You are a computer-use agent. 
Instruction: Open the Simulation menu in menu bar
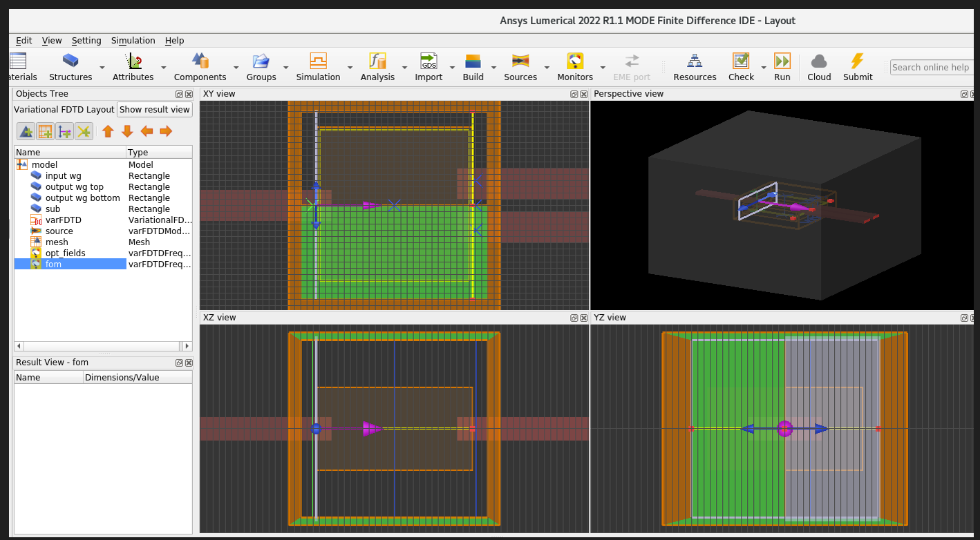tap(133, 41)
